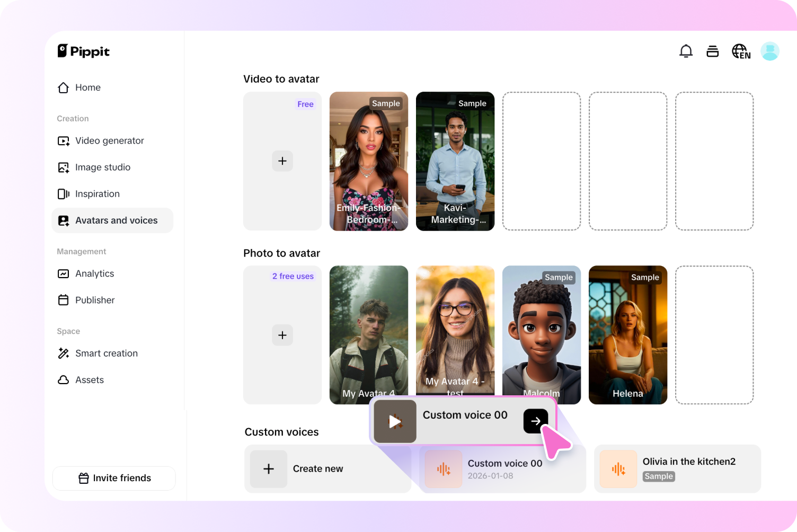This screenshot has width=797, height=532.
Task: Click the Pippit logo
Action: click(83, 51)
